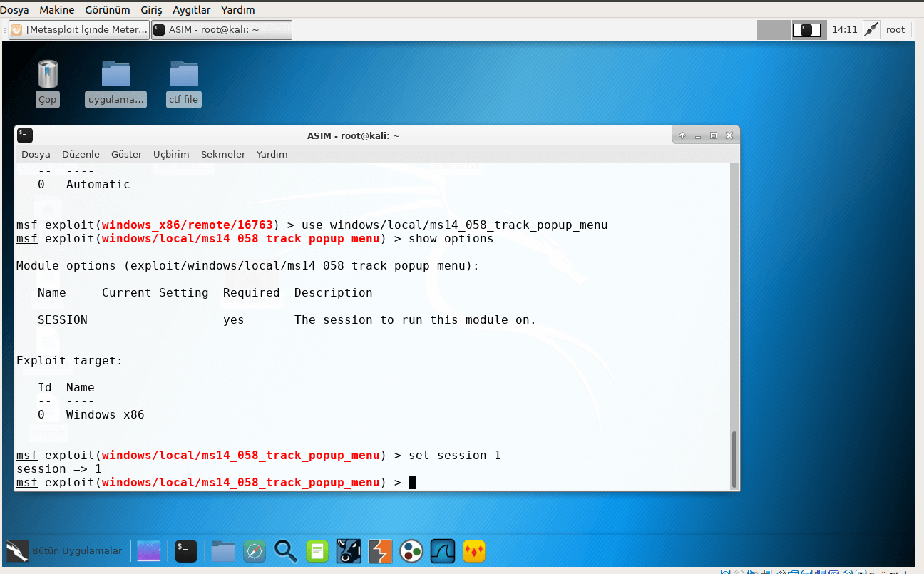Click the 'Automatic' target text
The width and height of the screenshot is (924, 574).
[98, 184]
